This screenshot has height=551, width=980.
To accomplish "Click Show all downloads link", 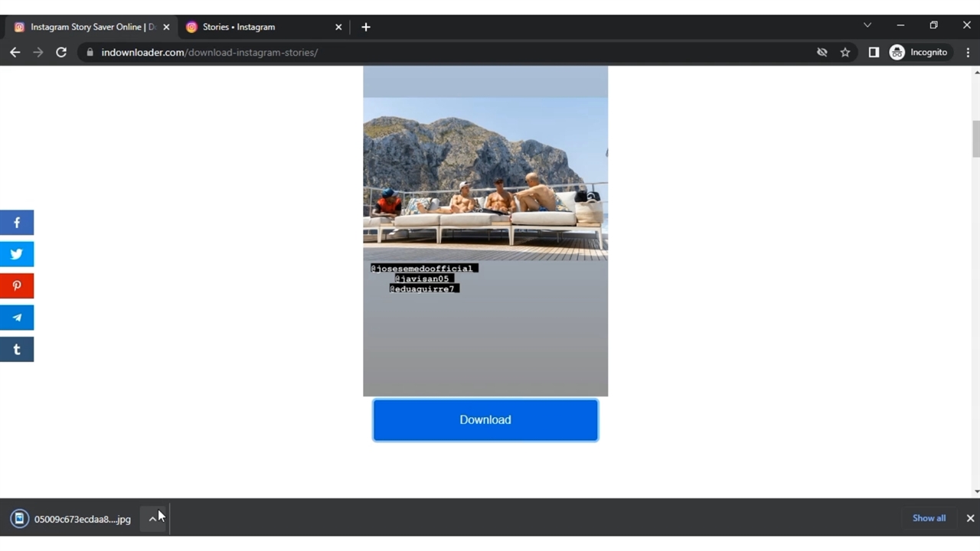I will pyautogui.click(x=929, y=518).
